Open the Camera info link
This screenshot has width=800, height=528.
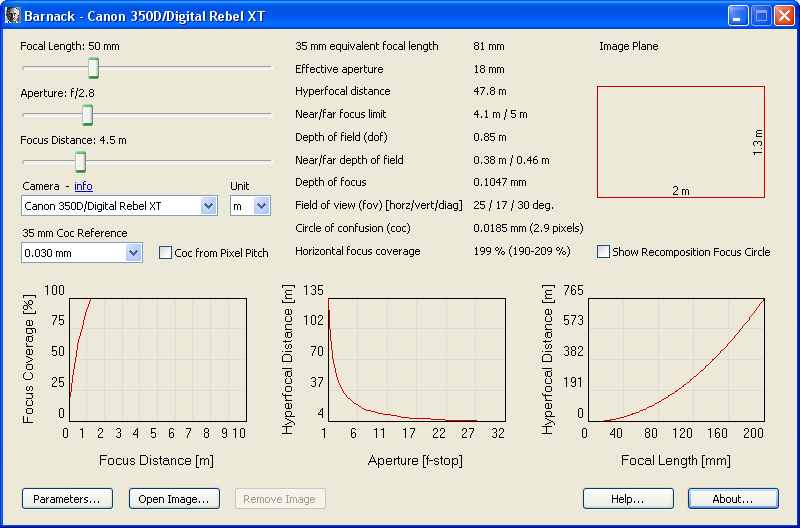coord(84,186)
